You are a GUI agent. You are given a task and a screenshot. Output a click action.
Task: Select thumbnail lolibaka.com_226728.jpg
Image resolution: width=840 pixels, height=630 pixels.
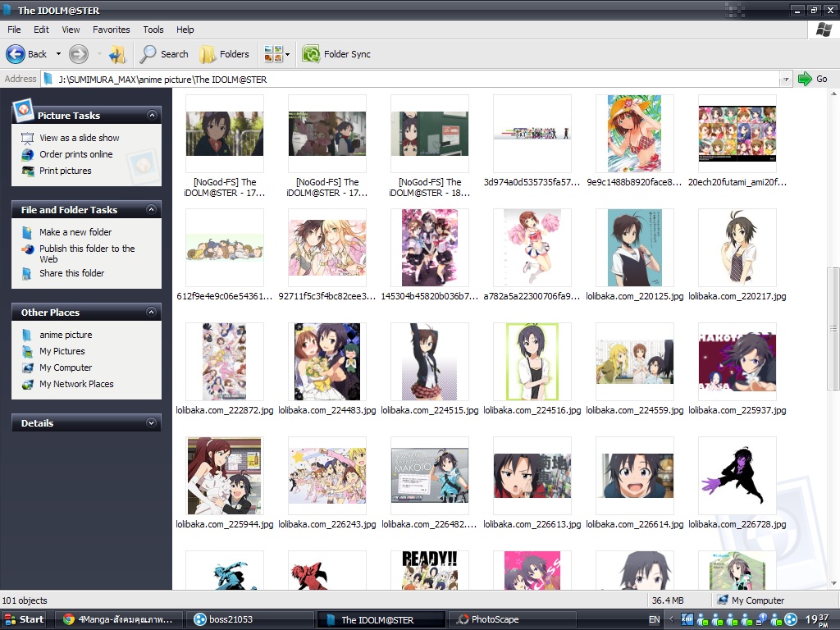(737, 476)
